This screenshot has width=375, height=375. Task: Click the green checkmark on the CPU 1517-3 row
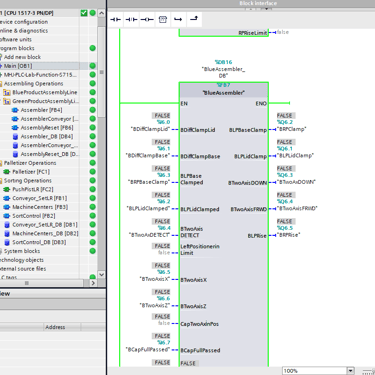click(x=84, y=13)
